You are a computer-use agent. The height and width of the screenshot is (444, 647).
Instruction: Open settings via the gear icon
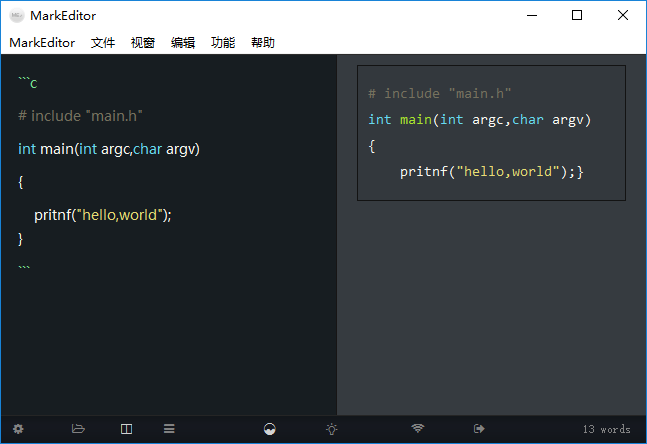[18, 429]
